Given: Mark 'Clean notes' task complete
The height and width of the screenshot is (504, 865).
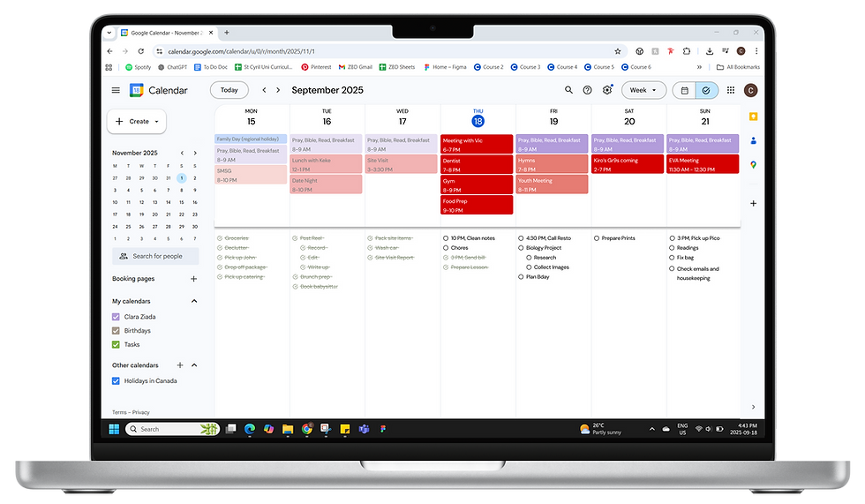Looking at the screenshot, I should pos(446,238).
